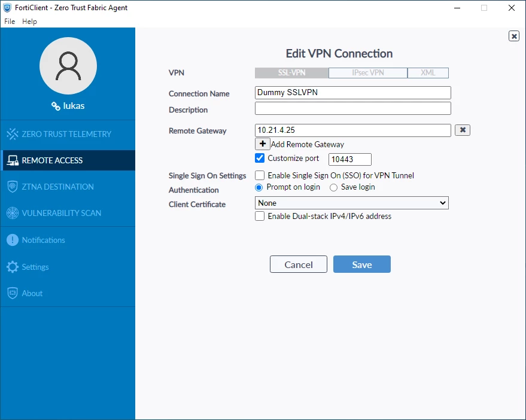Open Settings gear icon in sidebar
Viewport: 526px width, 420px height.
point(13,267)
